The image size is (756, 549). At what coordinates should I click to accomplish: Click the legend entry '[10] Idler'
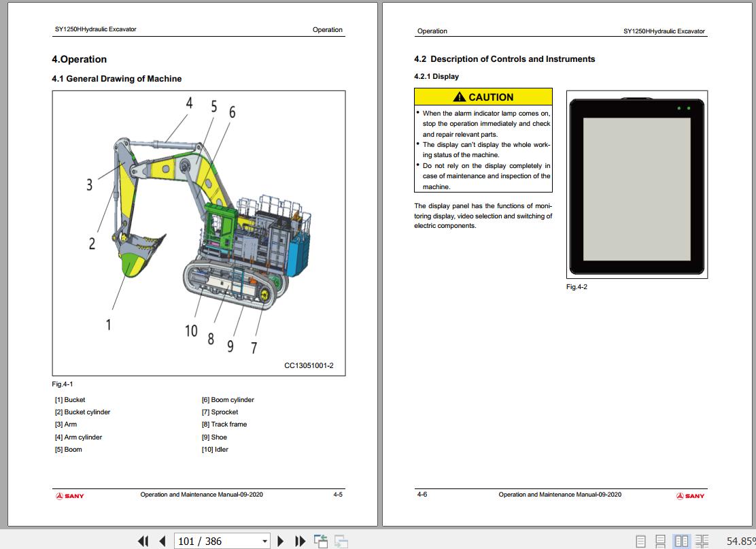(215, 450)
